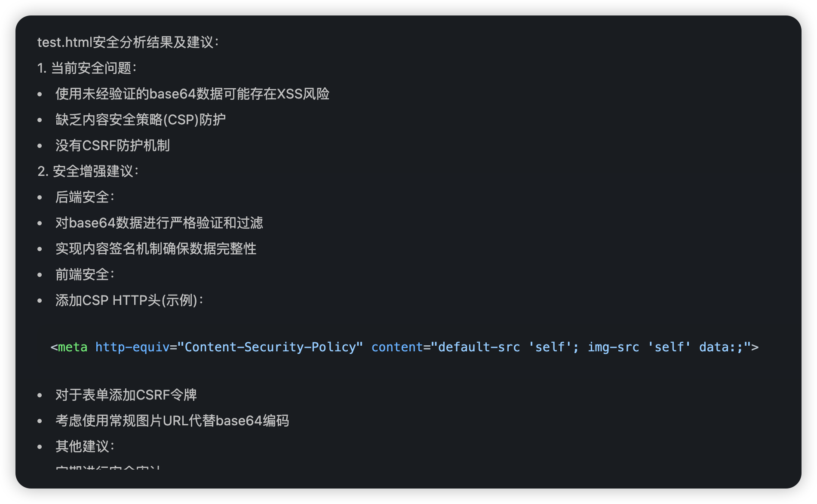
Task: Click the content attribute name in code
Action: 397,347
